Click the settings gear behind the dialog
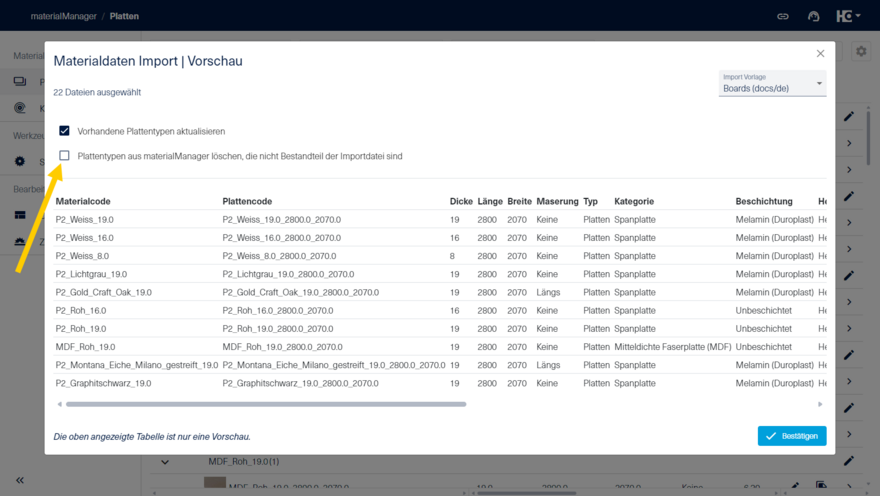The width and height of the screenshot is (880, 496). pos(861,52)
